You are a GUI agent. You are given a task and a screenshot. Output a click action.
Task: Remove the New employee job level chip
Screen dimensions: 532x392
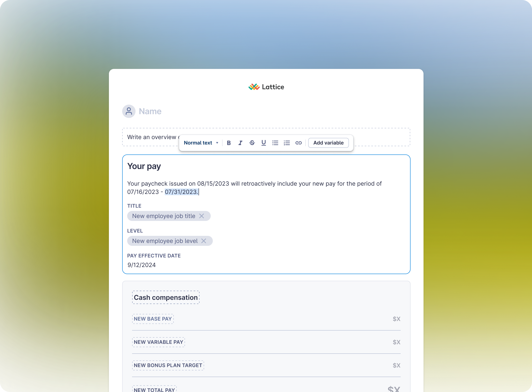tap(204, 241)
